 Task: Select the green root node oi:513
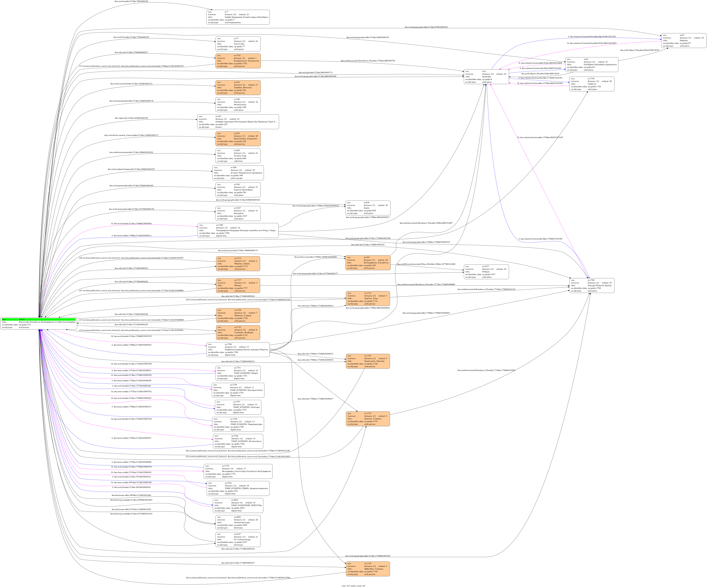click(x=39, y=323)
